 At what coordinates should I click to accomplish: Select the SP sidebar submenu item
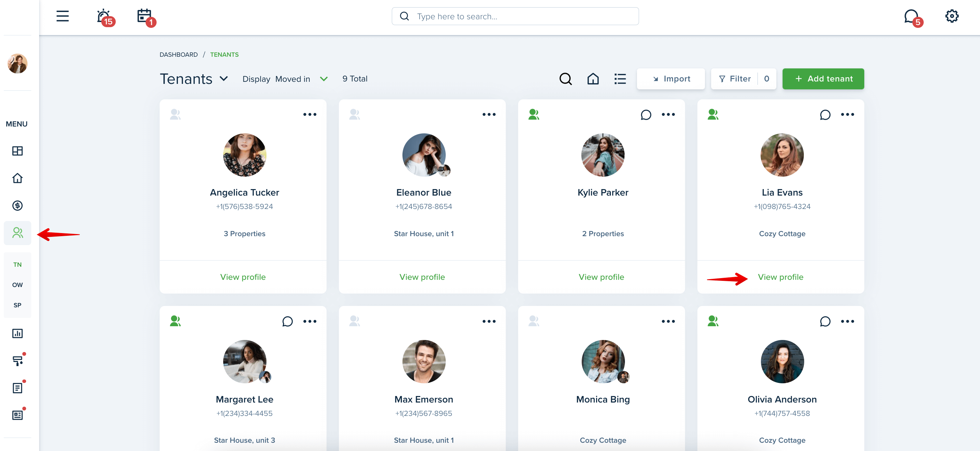pyautogui.click(x=18, y=305)
